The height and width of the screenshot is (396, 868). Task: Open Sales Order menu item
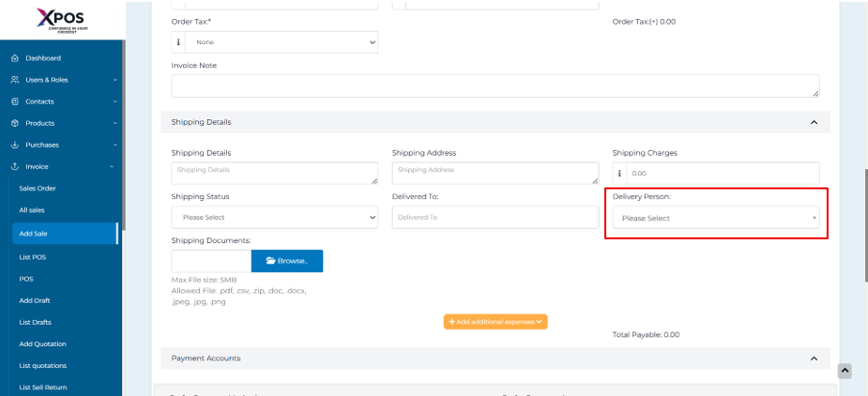(x=38, y=188)
